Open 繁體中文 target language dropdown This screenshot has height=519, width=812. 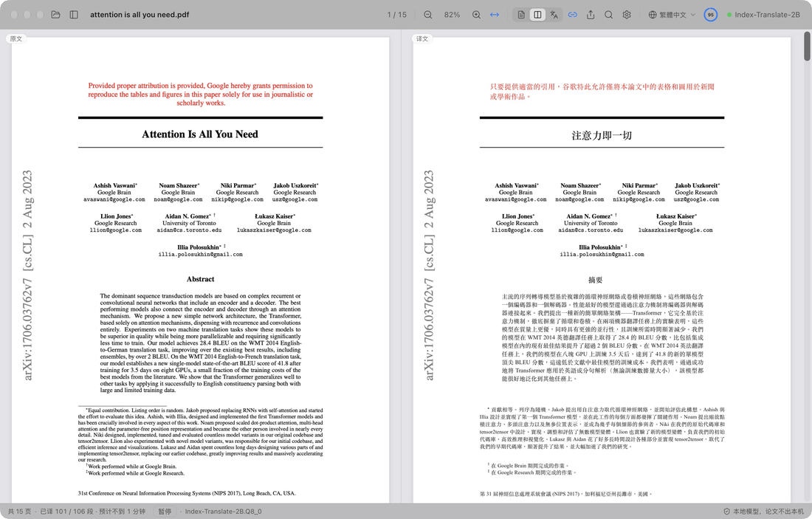672,15
